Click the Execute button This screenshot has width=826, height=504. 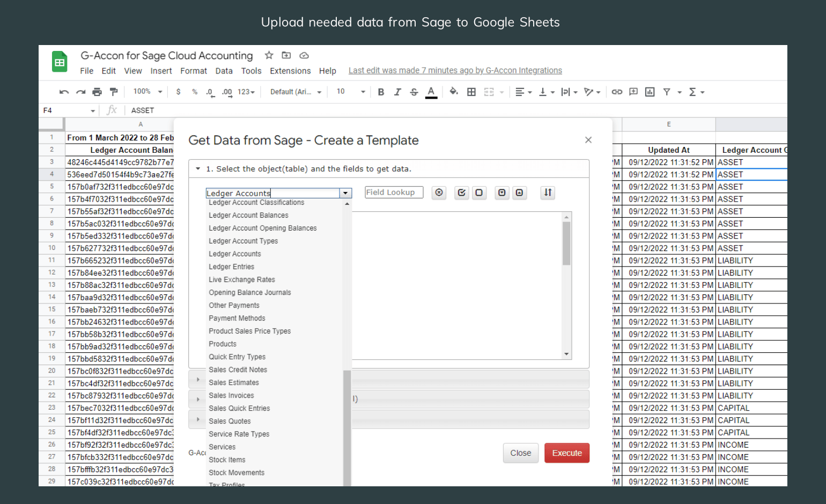(x=567, y=453)
